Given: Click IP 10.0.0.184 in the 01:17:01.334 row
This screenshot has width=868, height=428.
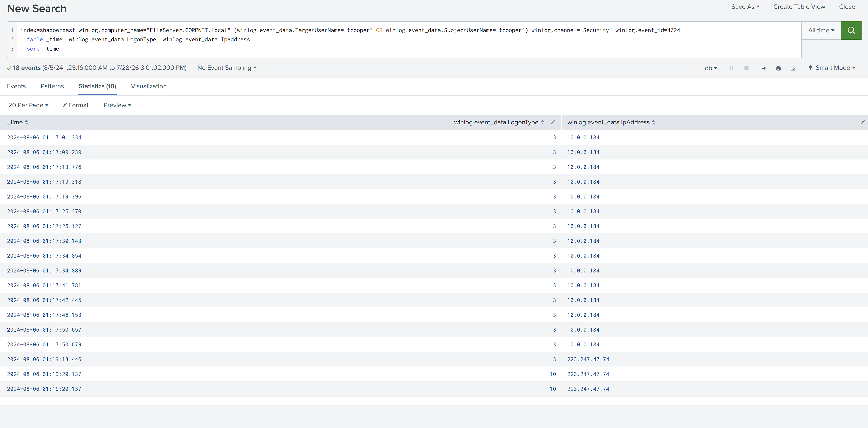Looking at the screenshot, I should [583, 138].
